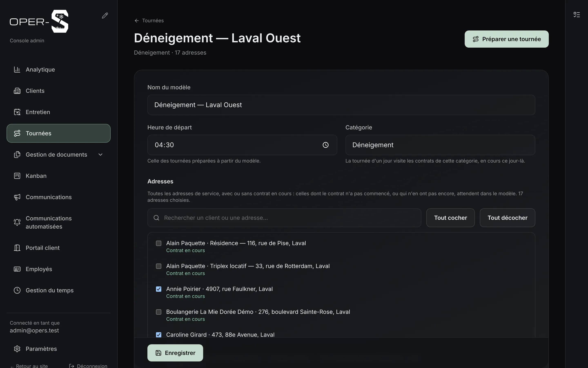Check Boulangerie La Mie Dorée Démo address

click(159, 312)
